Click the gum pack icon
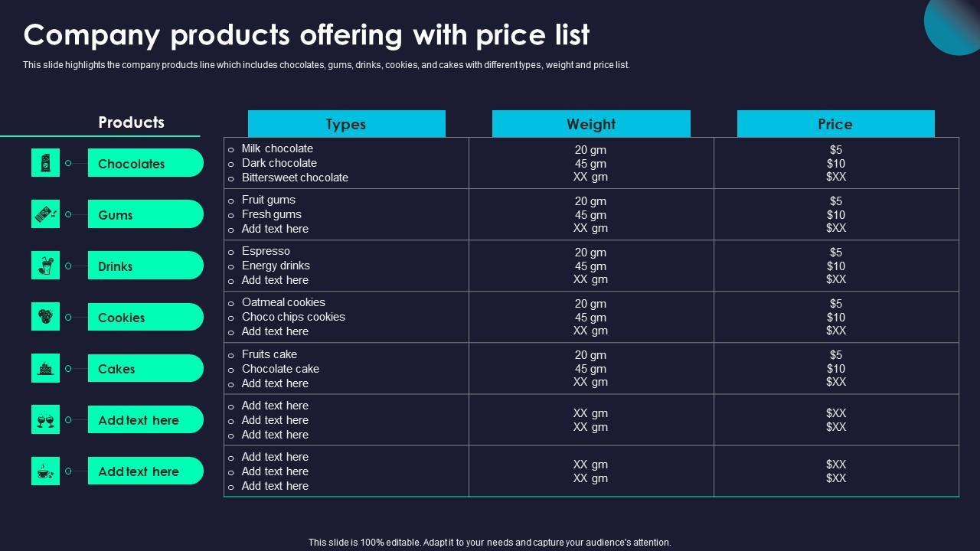The width and height of the screenshot is (980, 551). [45, 214]
